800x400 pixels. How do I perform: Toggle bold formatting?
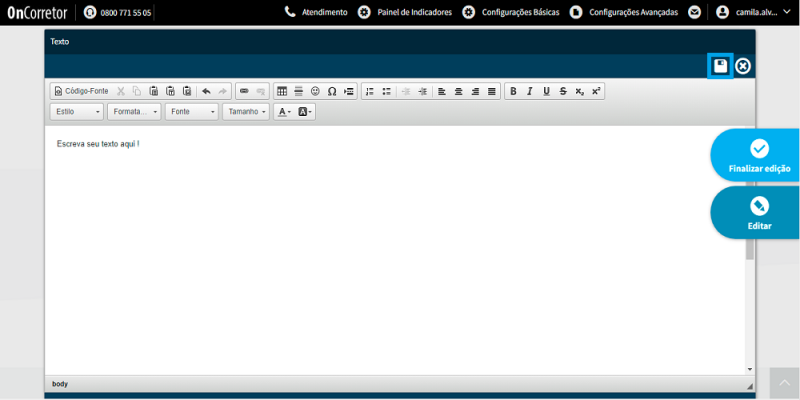[513, 91]
